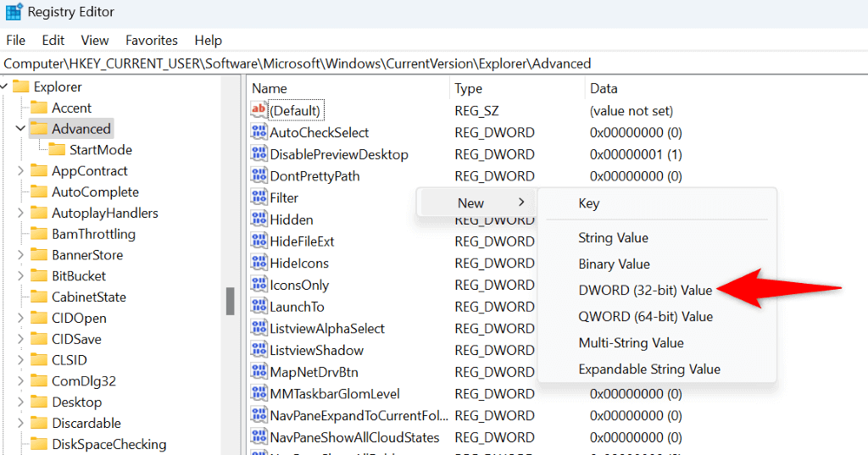Click the CabinetState folder icon
868x455 pixels.
click(39, 297)
